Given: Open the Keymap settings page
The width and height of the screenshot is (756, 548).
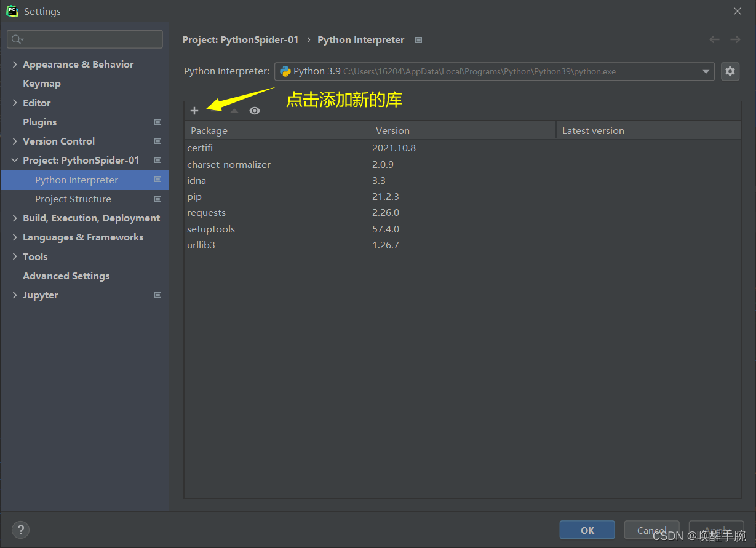Looking at the screenshot, I should [42, 83].
